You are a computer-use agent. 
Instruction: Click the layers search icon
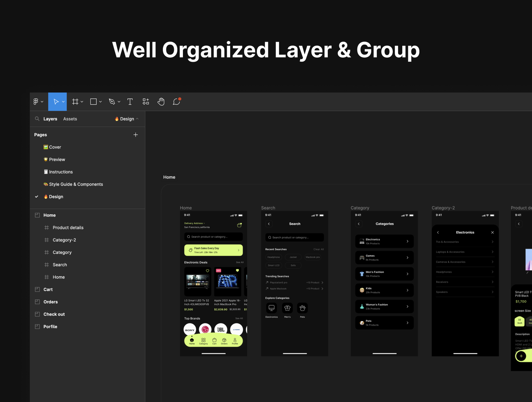click(x=37, y=119)
